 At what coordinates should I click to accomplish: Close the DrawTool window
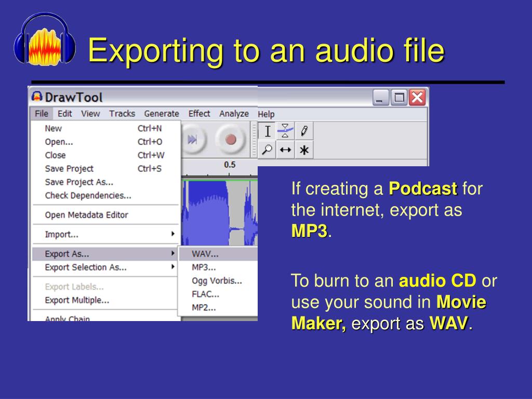417,98
